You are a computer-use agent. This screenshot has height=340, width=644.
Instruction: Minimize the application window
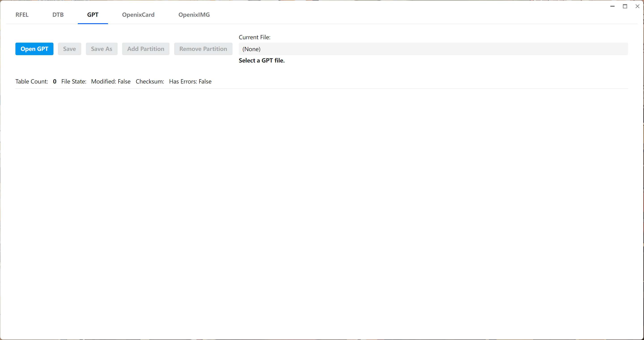pyautogui.click(x=612, y=6)
